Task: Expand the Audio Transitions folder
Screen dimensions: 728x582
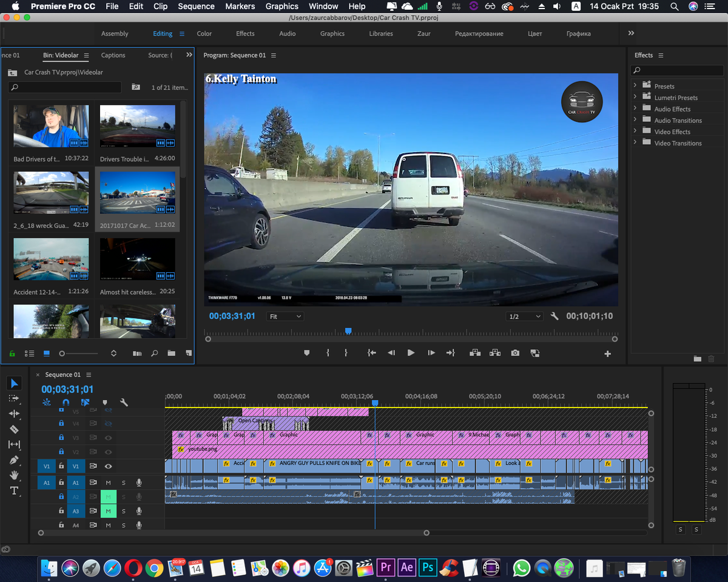Action: (635, 120)
